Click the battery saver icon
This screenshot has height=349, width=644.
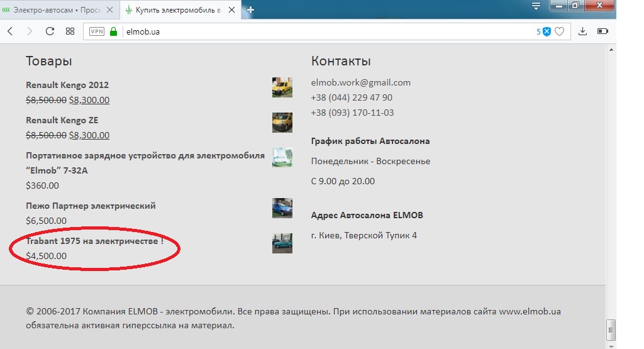click(602, 31)
